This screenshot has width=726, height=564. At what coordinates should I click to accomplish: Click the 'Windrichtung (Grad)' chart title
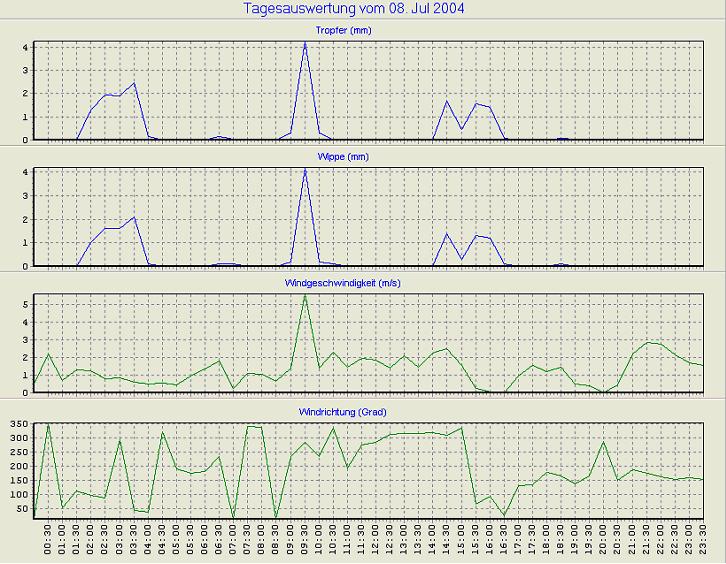[343, 412]
